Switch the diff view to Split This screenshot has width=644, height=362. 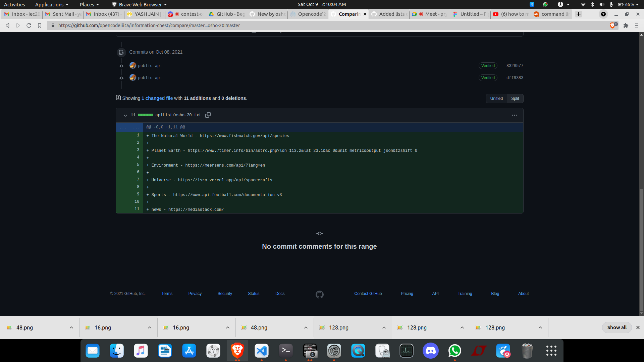point(515,98)
